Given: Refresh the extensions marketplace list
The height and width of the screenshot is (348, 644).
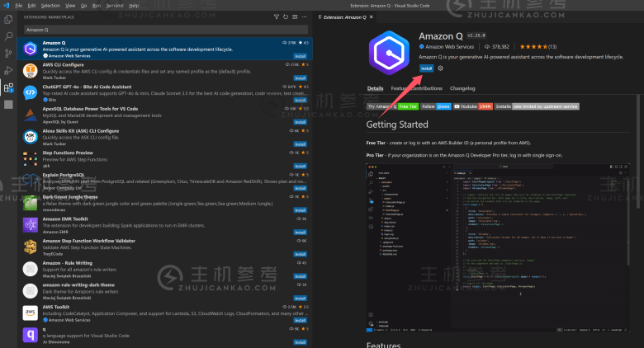Looking at the screenshot, I should pyautogui.click(x=286, y=16).
